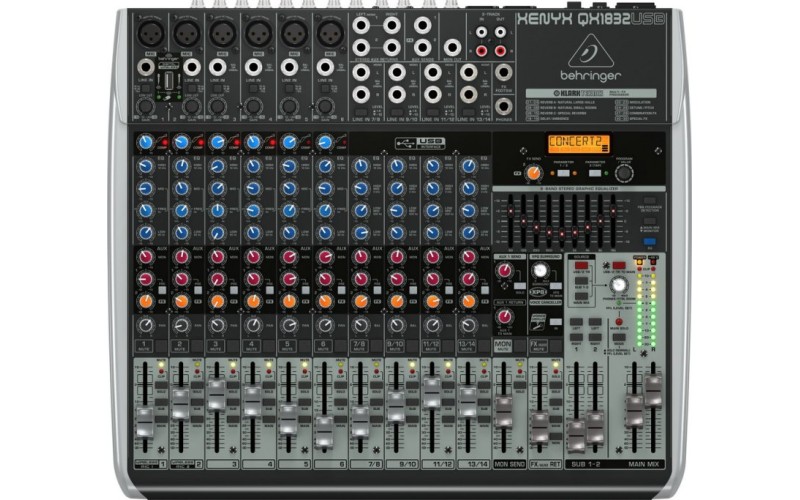This screenshot has height=500, width=800.
Task: Click channel 7/8 BAL knob
Action: pyautogui.click(x=361, y=325)
